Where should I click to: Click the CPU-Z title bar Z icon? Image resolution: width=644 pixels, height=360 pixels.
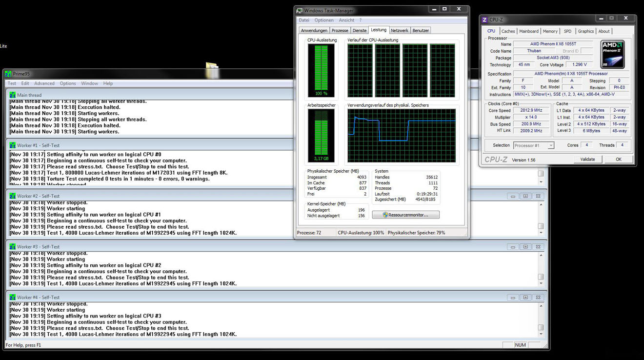pyautogui.click(x=484, y=20)
